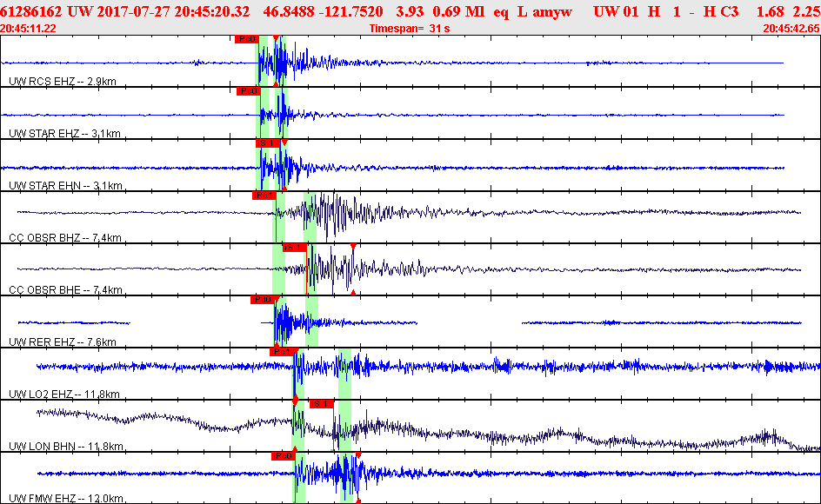This screenshot has height=504, width=821.
Task: Click the 'UW LO2 EHZ -- 11.8km' station label
Action: click(63, 395)
